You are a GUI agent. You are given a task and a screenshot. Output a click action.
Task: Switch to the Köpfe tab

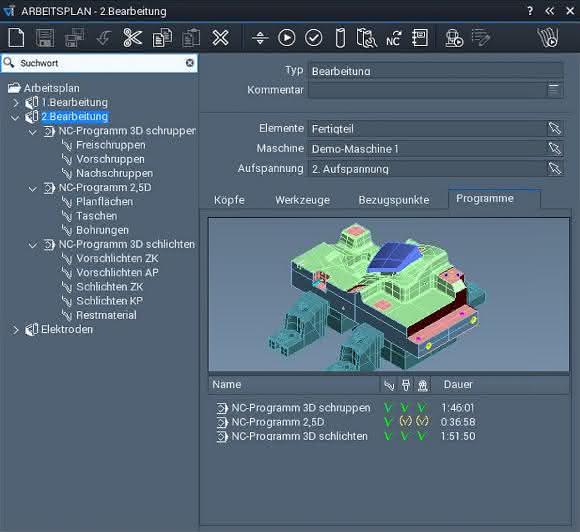[229, 200]
